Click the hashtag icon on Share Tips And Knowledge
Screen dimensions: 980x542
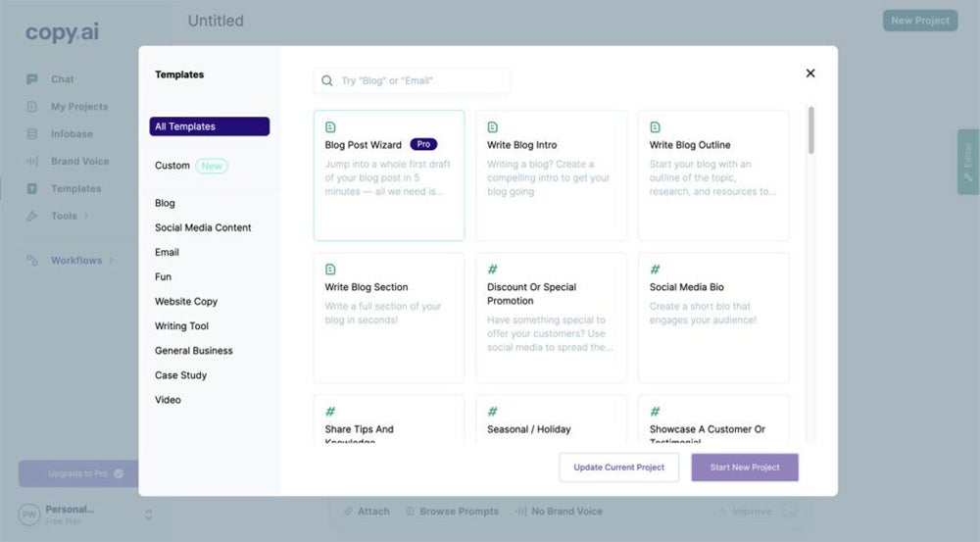tap(330, 412)
